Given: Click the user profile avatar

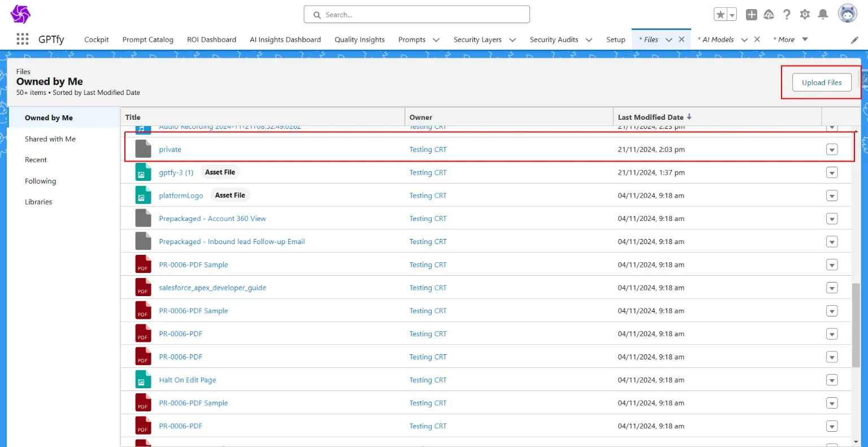Looking at the screenshot, I should [x=847, y=14].
